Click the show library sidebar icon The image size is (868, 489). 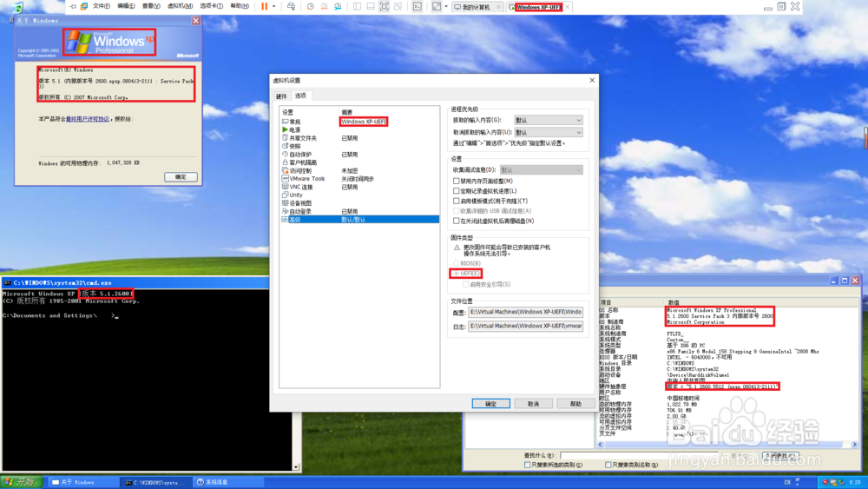(x=357, y=7)
